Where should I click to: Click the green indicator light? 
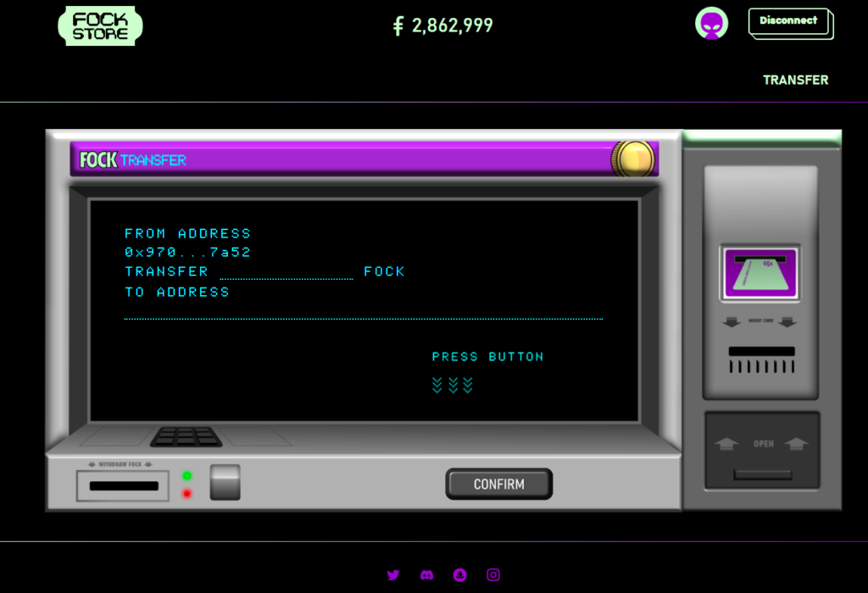[186, 476]
